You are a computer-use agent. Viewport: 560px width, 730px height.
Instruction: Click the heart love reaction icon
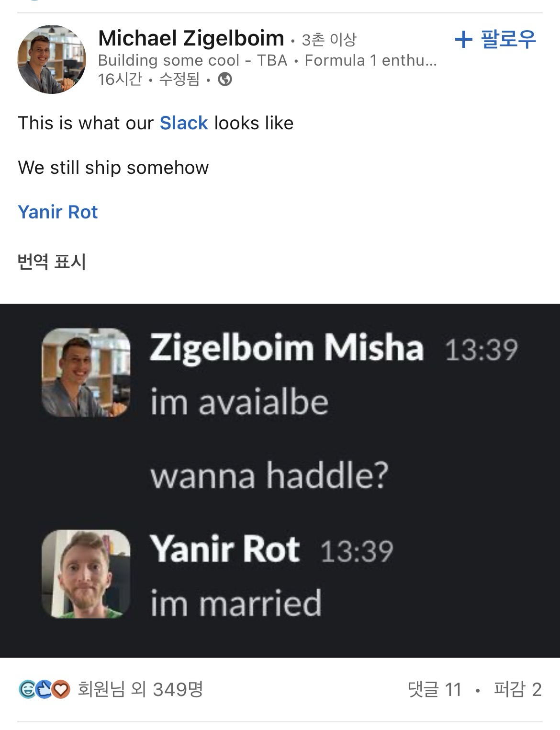click(x=61, y=689)
